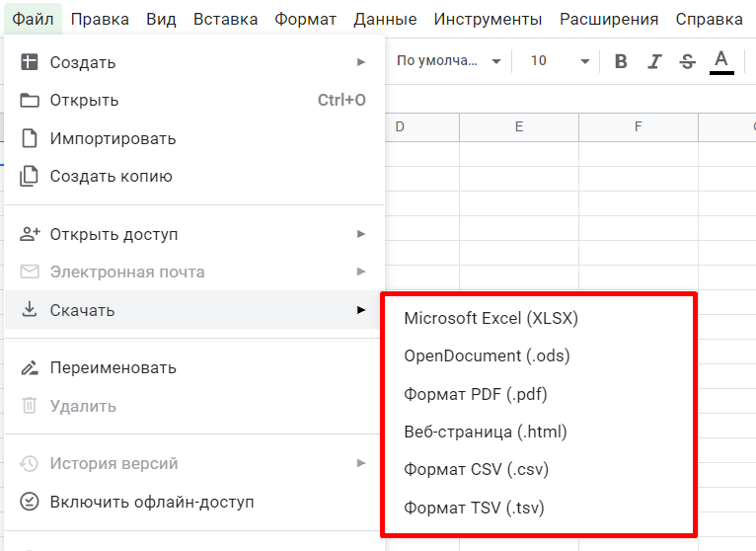The width and height of the screenshot is (756, 551).
Task: Open the Данные menu
Action: tap(385, 20)
